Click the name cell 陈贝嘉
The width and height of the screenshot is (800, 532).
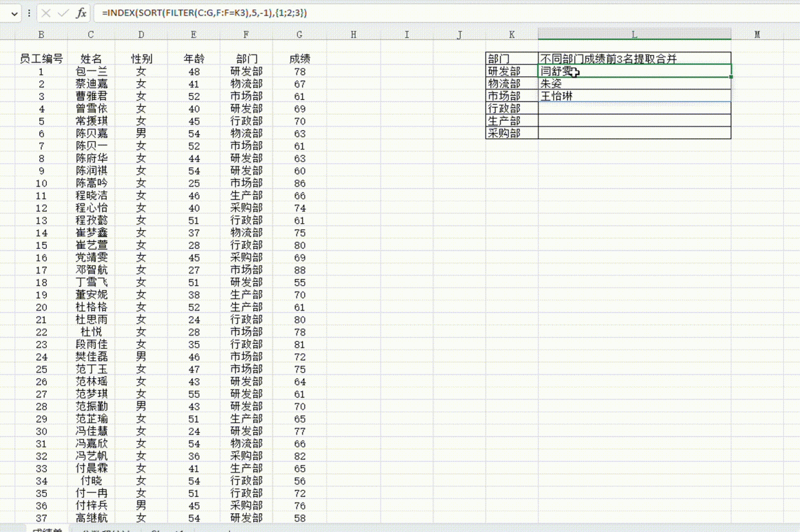coord(91,133)
